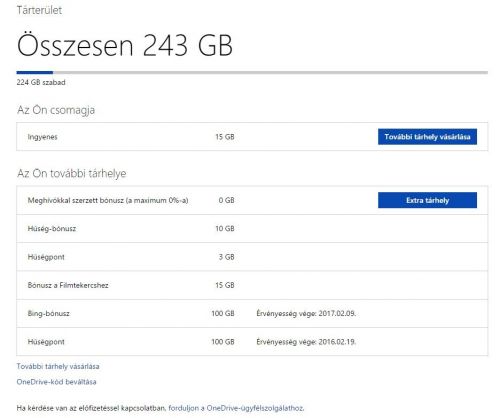Click the gray free portion of storage bar

point(270,72)
